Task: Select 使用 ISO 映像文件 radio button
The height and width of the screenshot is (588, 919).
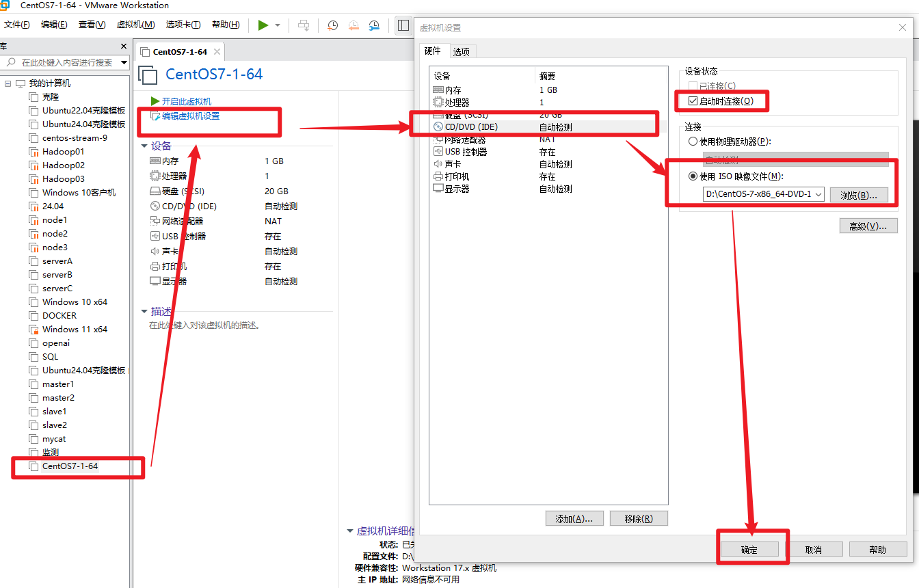Action: pos(693,176)
